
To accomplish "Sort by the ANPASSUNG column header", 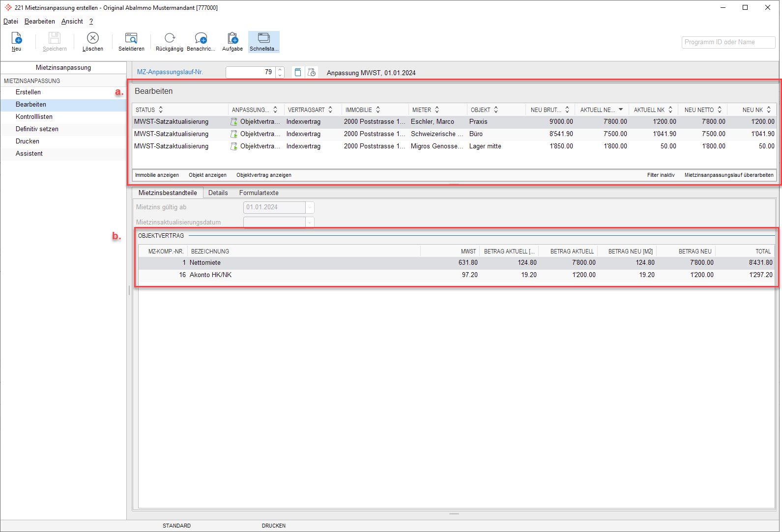I will coord(256,110).
